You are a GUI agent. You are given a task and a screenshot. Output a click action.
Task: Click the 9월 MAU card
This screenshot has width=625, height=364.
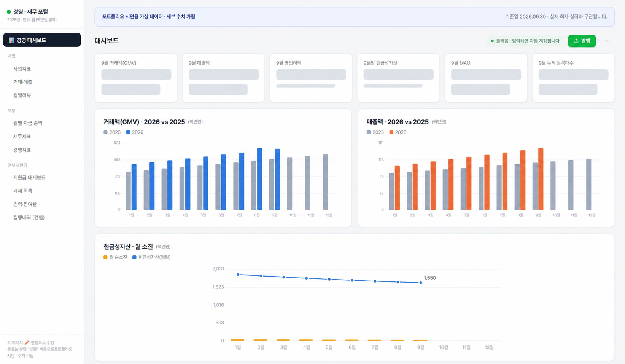486,78
